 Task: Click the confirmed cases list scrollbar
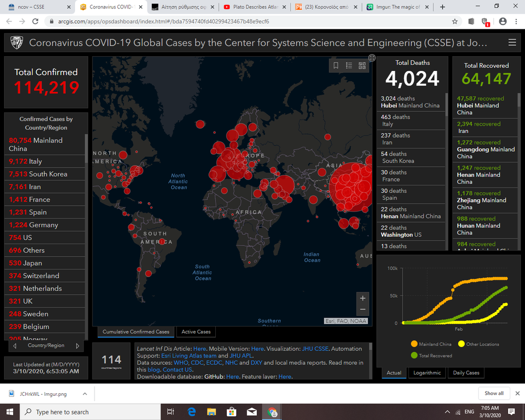(87, 149)
